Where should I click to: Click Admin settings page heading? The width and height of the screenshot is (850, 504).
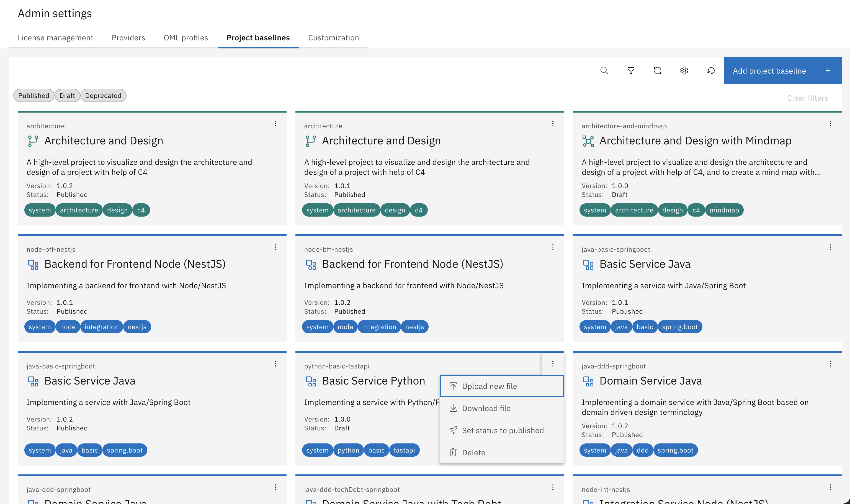click(55, 13)
